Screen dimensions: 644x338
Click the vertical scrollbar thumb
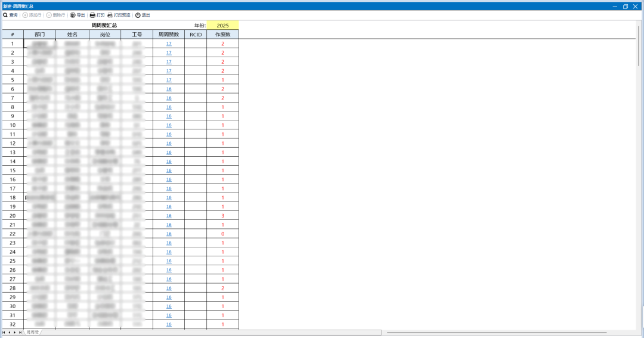[639, 45]
